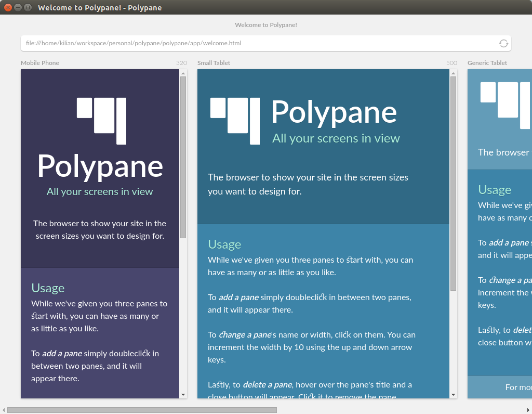Image resolution: width=532 pixels, height=414 pixels.
Task: Click the scroll-up arrow in the Mobile Phone pane
Action: click(x=183, y=73)
